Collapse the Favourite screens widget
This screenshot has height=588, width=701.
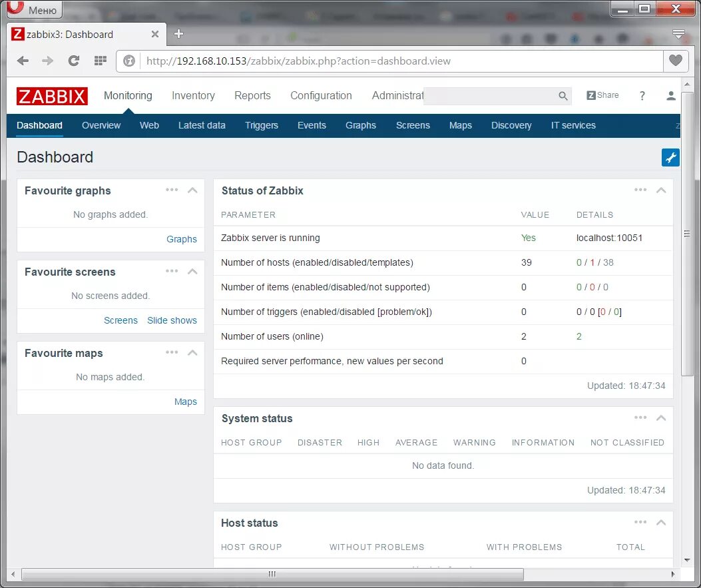pyautogui.click(x=192, y=272)
